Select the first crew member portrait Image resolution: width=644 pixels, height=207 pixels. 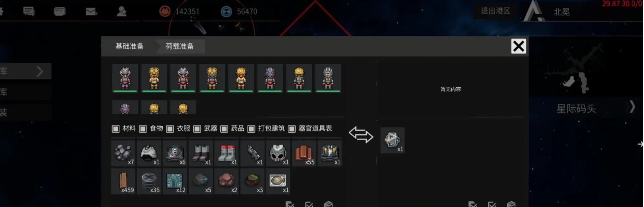[x=125, y=78]
